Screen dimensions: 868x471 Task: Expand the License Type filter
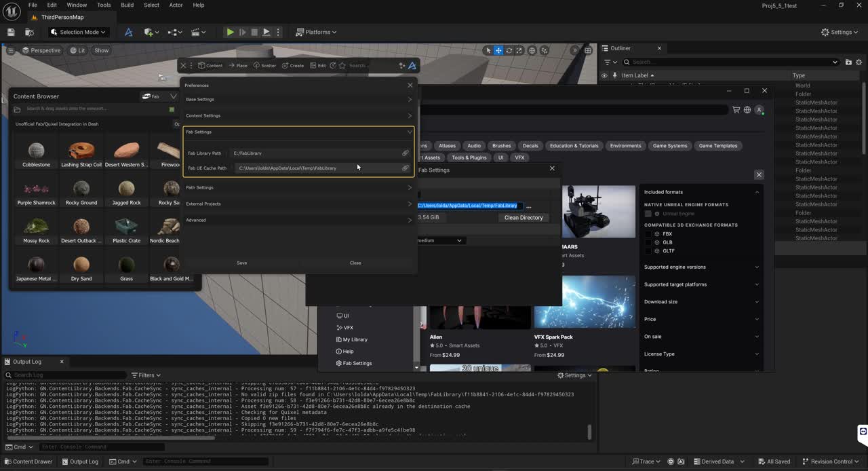pos(701,354)
